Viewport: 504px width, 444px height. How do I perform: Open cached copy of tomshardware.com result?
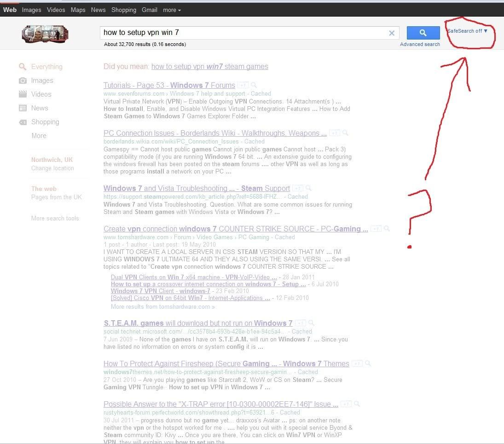click(284, 237)
